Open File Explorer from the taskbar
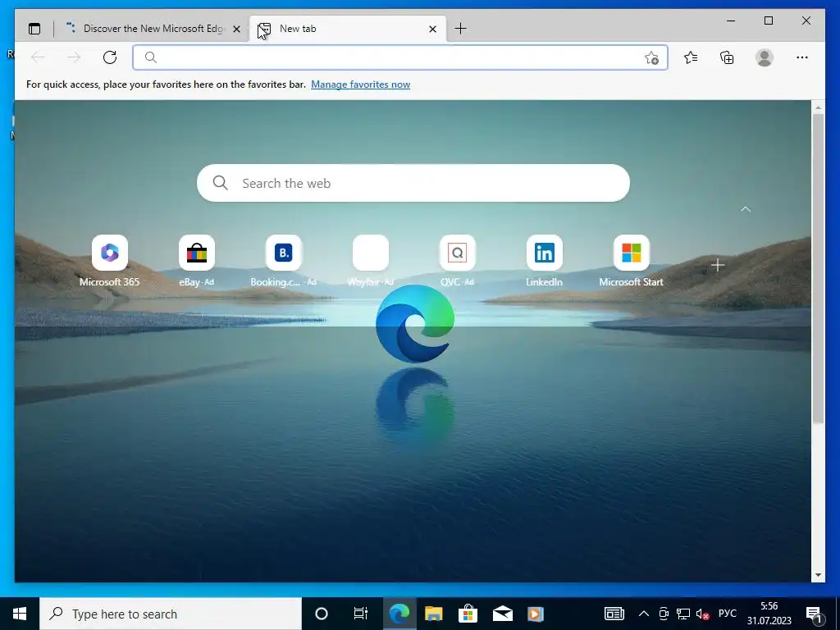Image resolution: width=840 pixels, height=630 pixels. tap(433, 614)
